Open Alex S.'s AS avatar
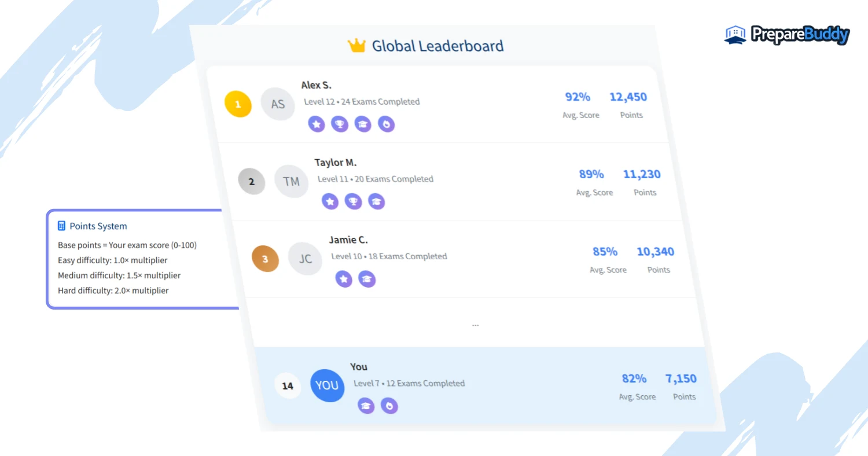868x456 pixels. coord(278,104)
